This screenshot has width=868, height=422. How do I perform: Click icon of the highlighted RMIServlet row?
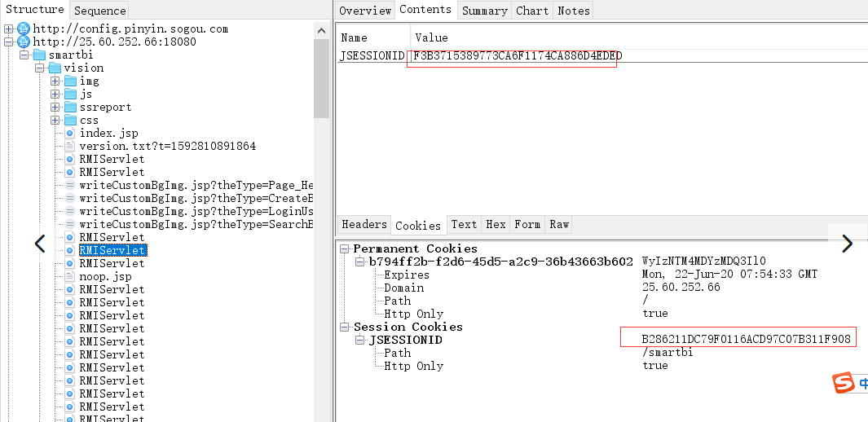[70, 251]
